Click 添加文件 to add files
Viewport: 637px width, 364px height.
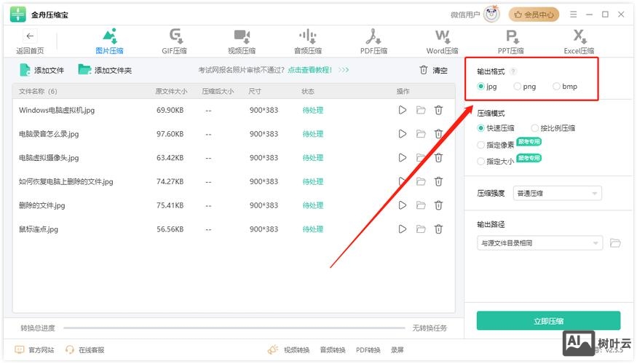41,71
